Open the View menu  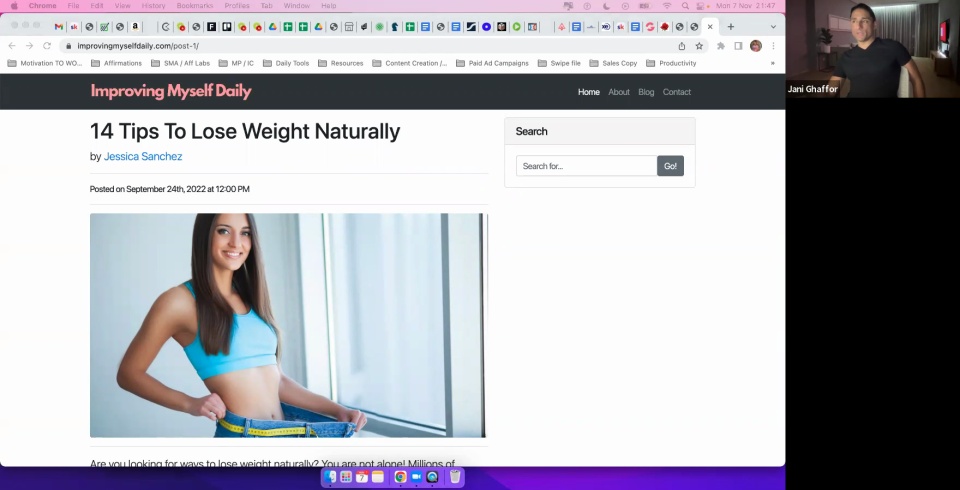coord(122,6)
